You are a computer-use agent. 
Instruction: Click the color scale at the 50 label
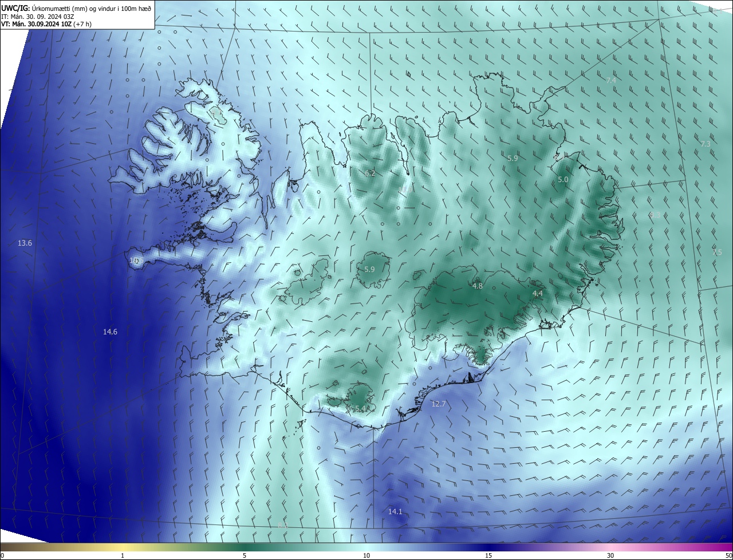point(728,555)
